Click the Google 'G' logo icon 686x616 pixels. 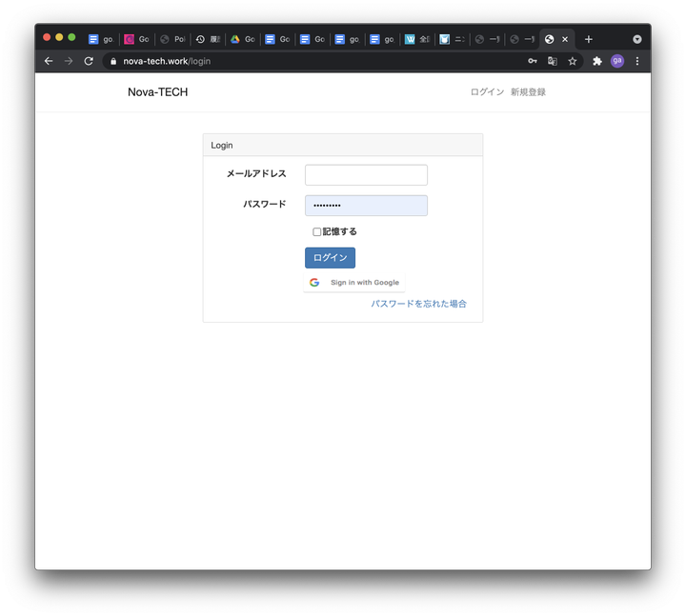(x=314, y=283)
